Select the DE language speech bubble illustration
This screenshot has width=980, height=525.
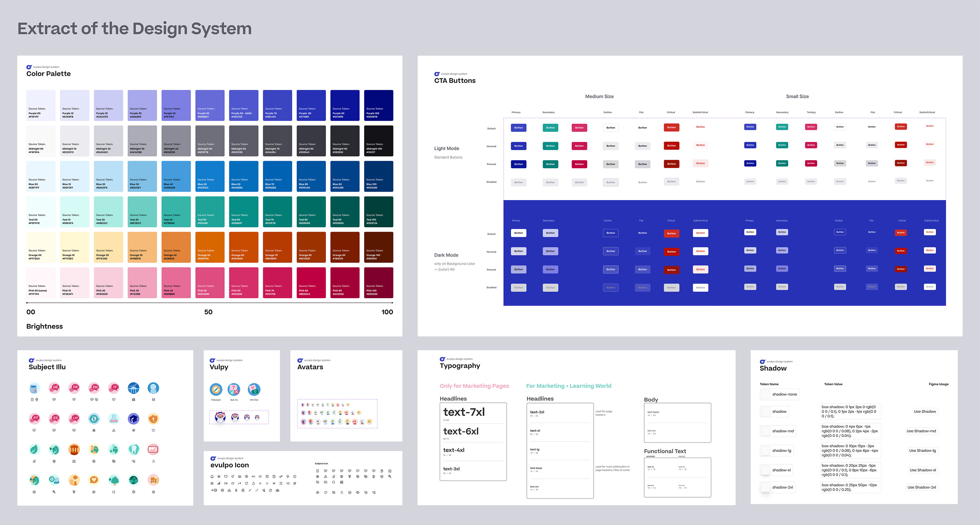(55, 388)
